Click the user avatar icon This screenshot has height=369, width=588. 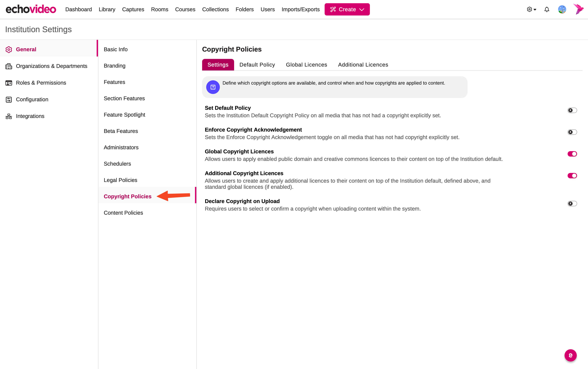tap(562, 9)
